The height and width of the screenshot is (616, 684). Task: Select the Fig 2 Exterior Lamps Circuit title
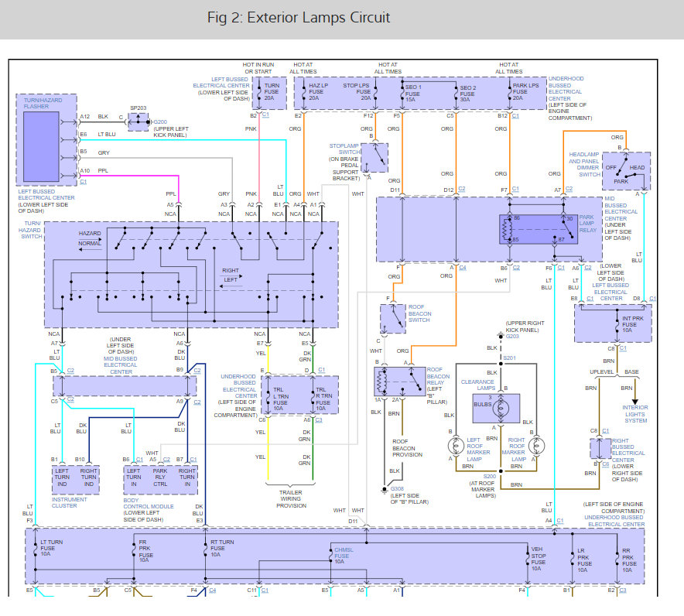click(x=299, y=18)
